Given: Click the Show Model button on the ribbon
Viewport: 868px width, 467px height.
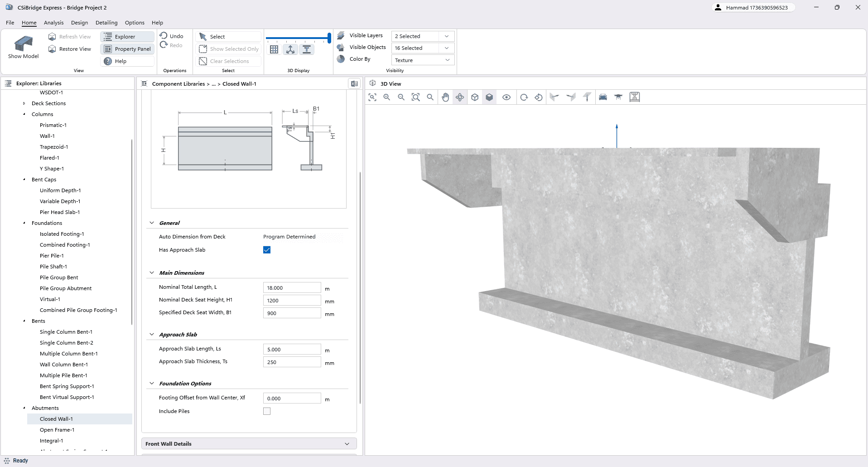Looking at the screenshot, I should tap(23, 46).
